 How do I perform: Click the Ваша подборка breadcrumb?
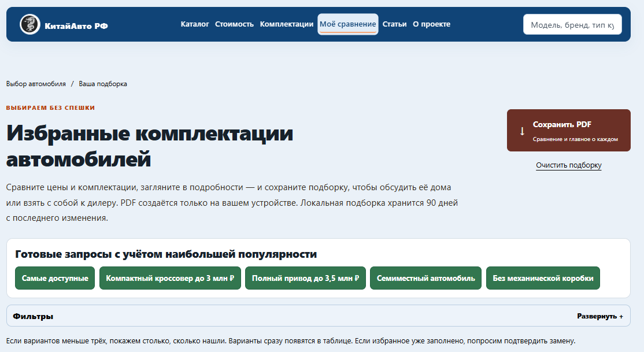(103, 84)
